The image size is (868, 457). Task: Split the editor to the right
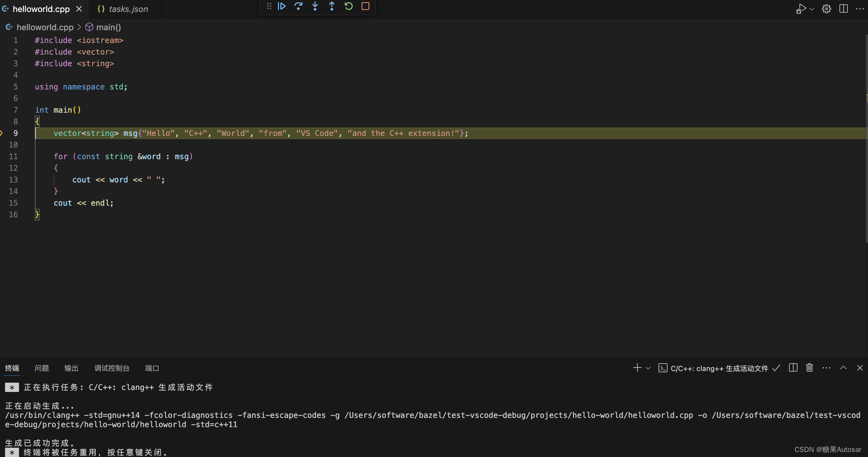click(843, 9)
